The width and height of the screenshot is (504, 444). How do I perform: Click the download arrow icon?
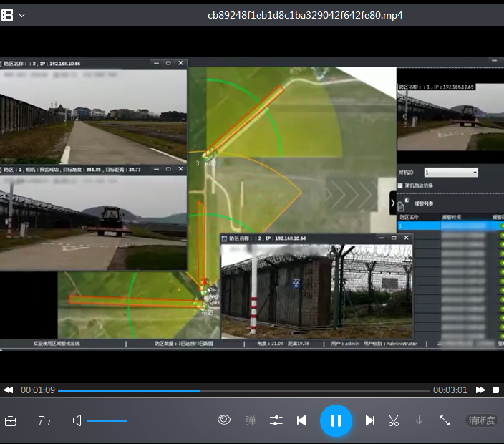tap(419, 420)
